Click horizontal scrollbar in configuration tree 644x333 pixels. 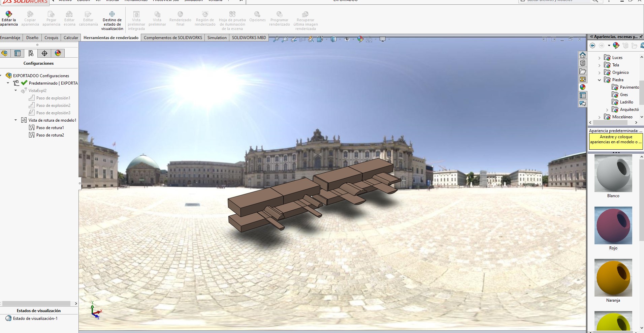[x=36, y=304]
